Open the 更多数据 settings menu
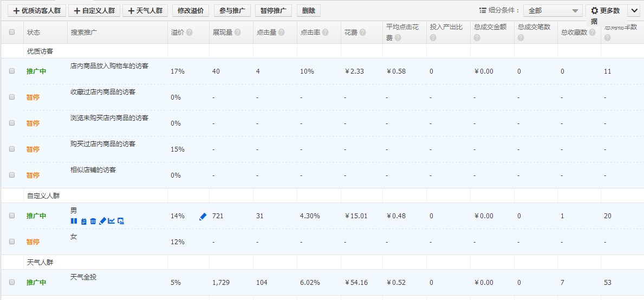 pyautogui.click(x=606, y=10)
